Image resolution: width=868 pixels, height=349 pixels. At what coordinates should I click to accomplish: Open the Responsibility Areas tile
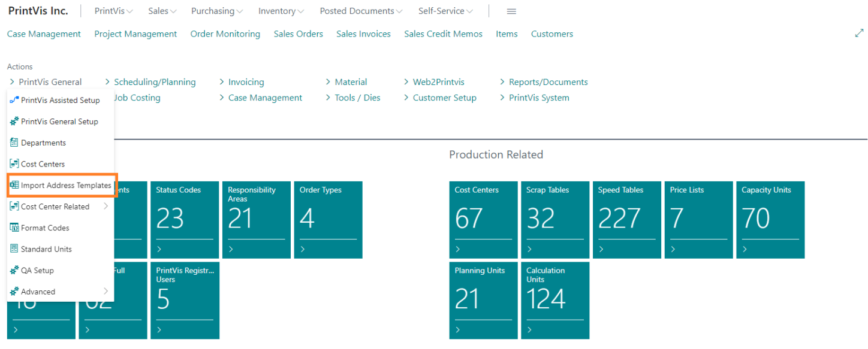[x=257, y=220]
